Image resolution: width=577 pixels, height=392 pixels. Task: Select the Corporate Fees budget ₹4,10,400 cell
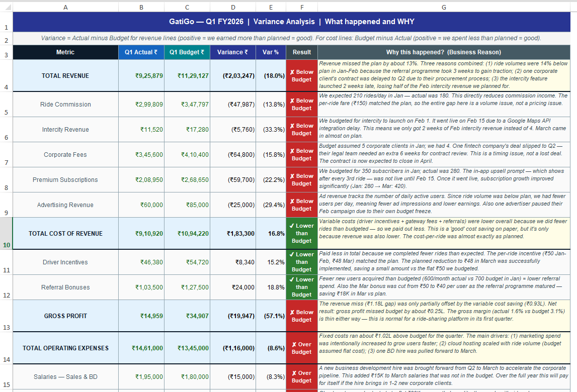coord(187,155)
